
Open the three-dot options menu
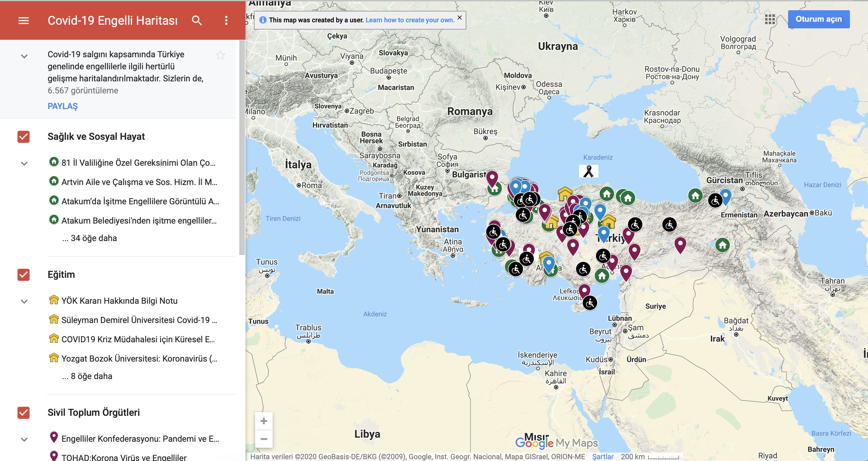pyautogui.click(x=226, y=20)
